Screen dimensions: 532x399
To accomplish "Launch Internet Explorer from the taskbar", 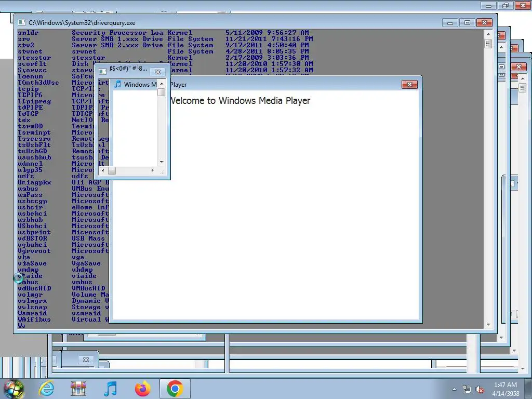I will (46, 388).
